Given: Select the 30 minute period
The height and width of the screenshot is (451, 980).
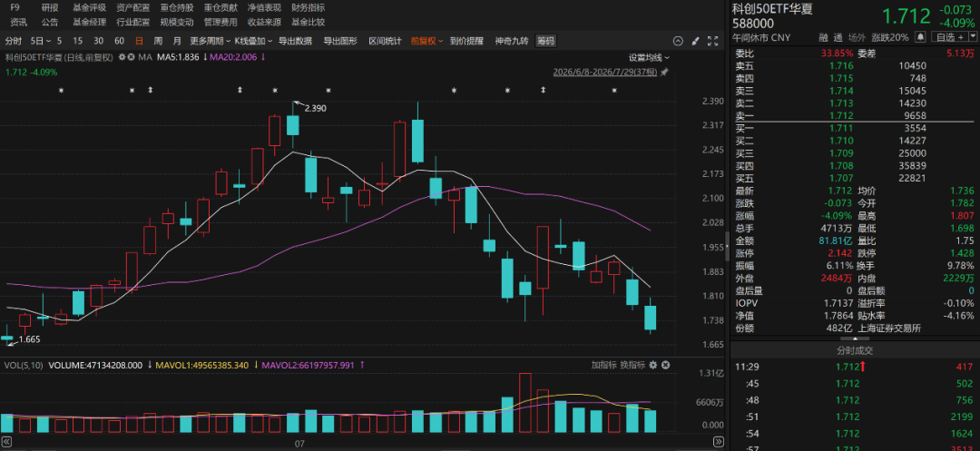Looking at the screenshot, I should click(x=98, y=41).
